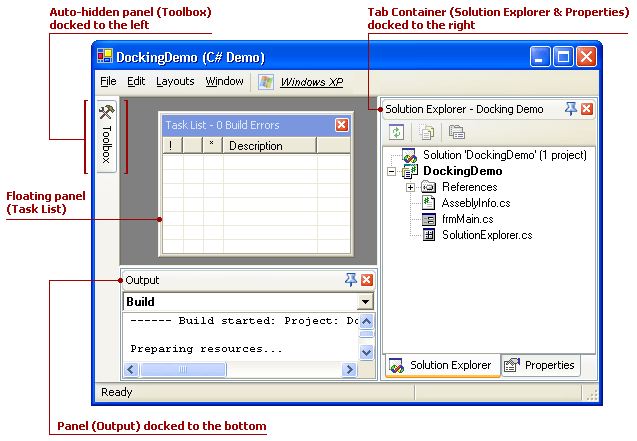Image resolution: width=637 pixels, height=441 pixels.
Task: Click the Windows flag icon in menu bar
Action: tap(266, 82)
